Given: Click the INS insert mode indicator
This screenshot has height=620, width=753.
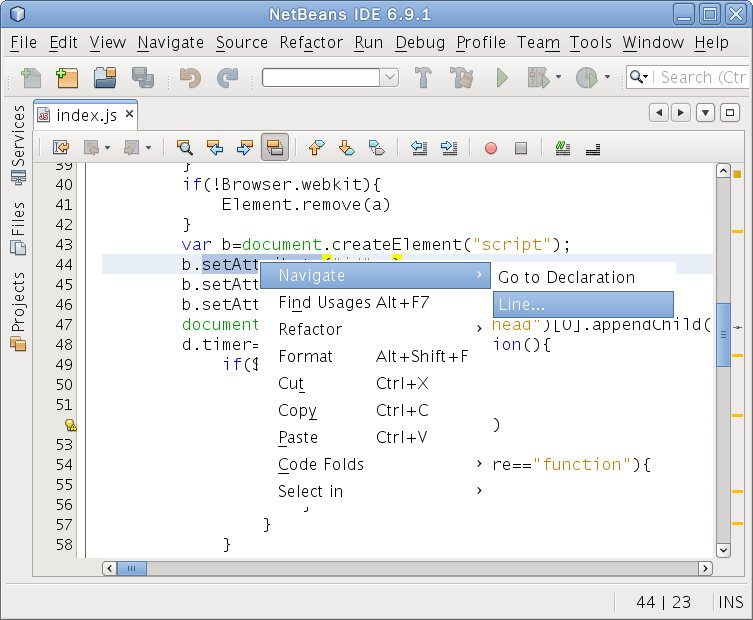Looking at the screenshot, I should coord(730,602).
